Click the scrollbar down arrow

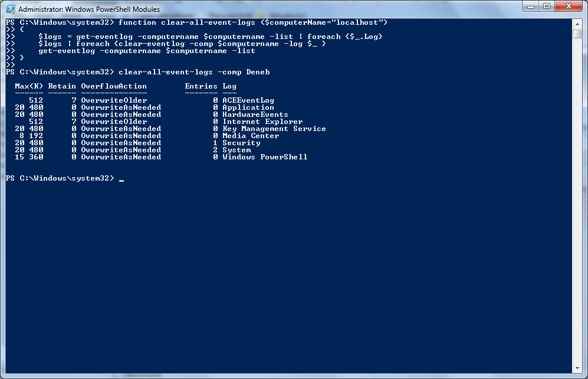click(x=577, y=368)
